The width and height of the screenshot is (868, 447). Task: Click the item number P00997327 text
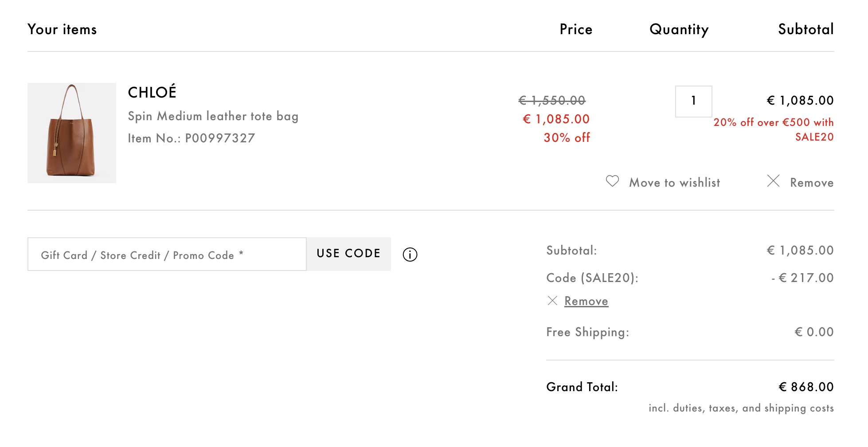click(x=220, y=138)
